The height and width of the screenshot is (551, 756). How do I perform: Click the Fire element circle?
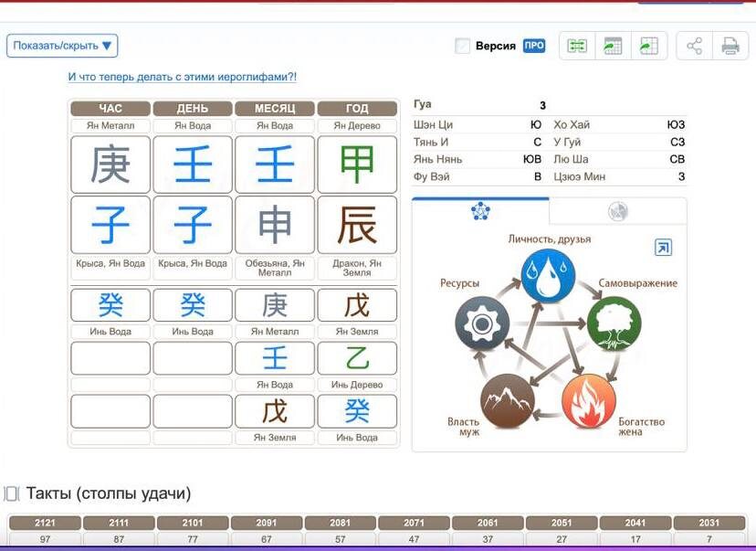[589, 401]
